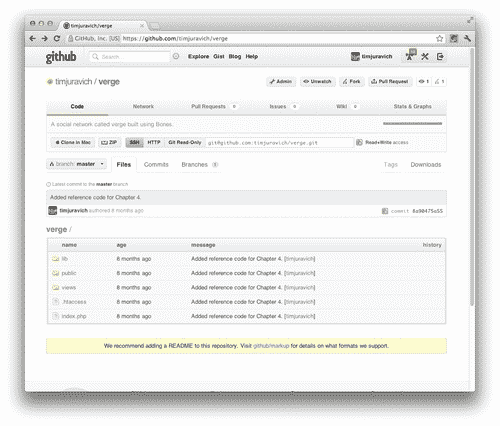Viewport: 500px width, 426px height.
Task: Switch to the Network tab
Action: click(143, 106)
